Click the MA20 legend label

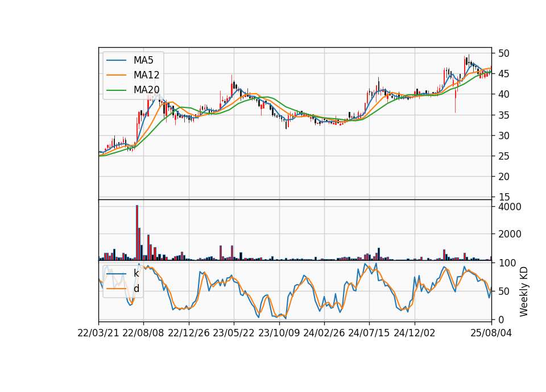point(146,90)
